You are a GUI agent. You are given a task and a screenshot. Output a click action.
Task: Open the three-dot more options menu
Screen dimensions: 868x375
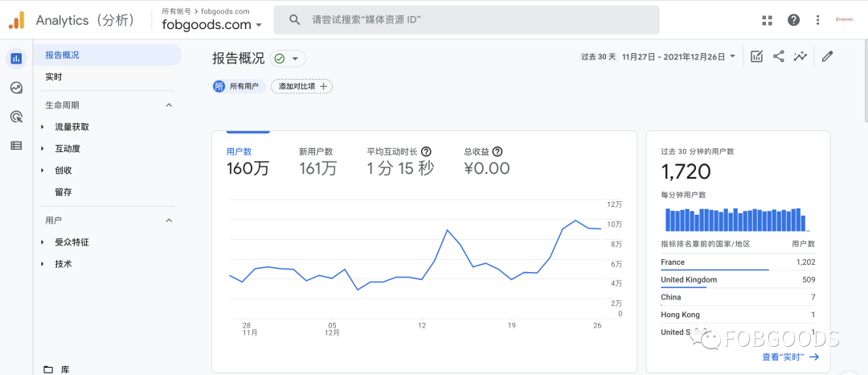tap(817, 20)
